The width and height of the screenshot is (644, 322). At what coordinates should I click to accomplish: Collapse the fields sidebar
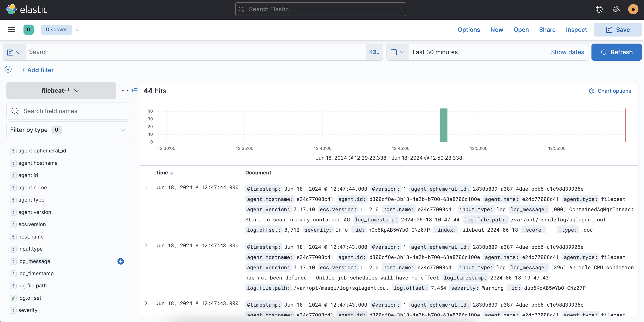tap(135, 91)
